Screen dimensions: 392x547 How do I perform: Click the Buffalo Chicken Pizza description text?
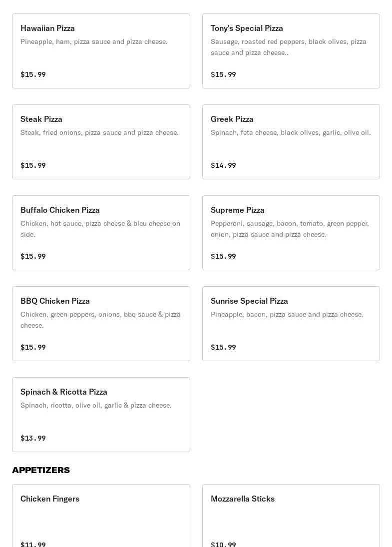100,229
